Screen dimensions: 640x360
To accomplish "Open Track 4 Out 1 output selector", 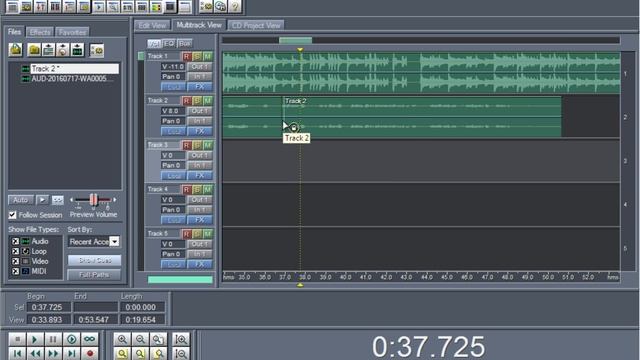I will pyautogui.click(x=200, y=200).
